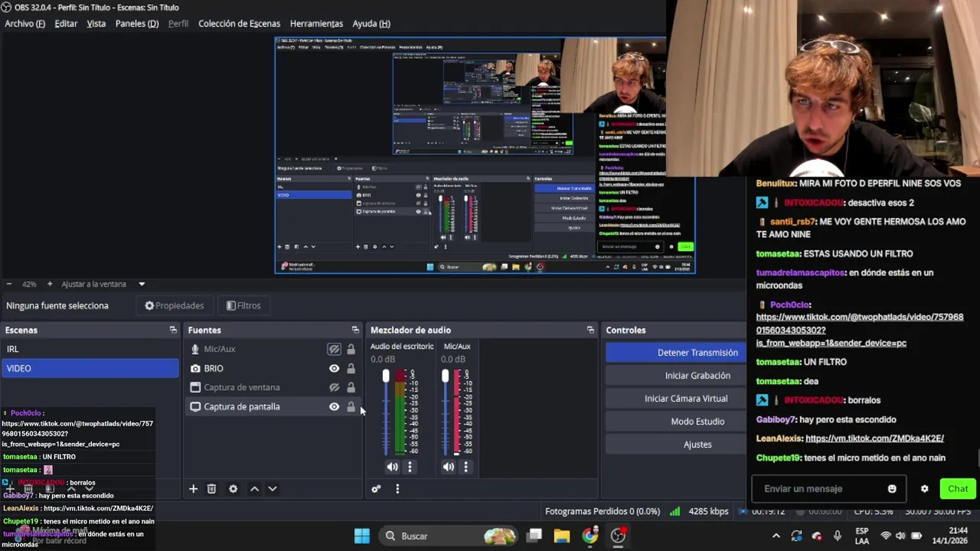Open the clock showing 21:44 on the taskbar
Viewport: 980px width, 551px height.
[x=950, y=536]
